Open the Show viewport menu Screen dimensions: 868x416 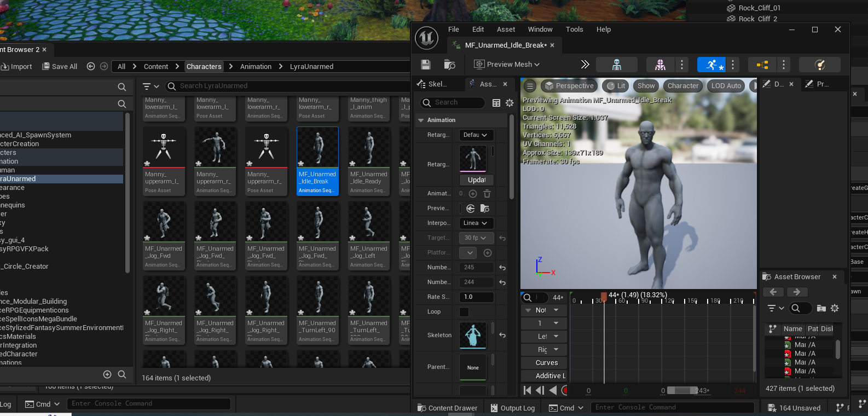point(646,86)
